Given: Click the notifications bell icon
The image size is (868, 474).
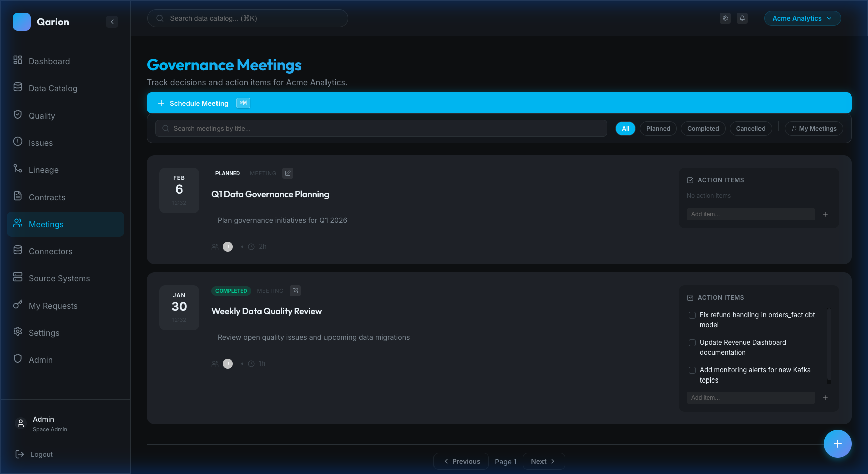Looking at the screenshot, I should [742, 18].
